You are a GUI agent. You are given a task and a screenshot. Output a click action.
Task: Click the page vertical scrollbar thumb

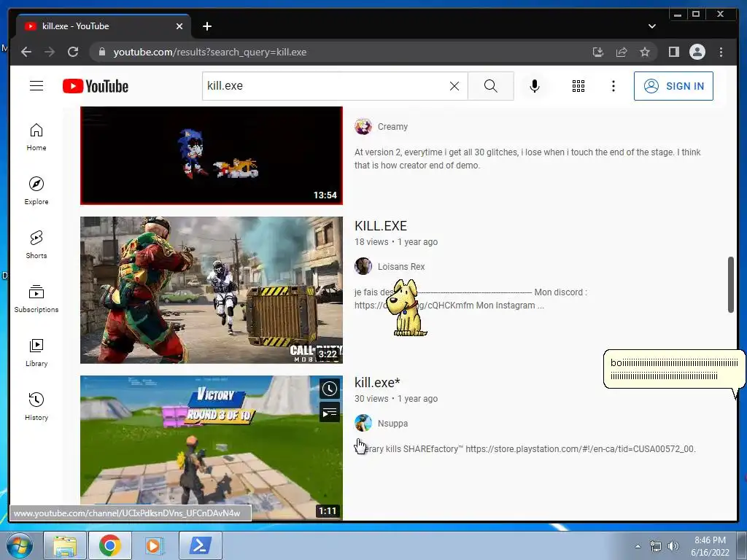pyautogui.click(x=731, y=285)
